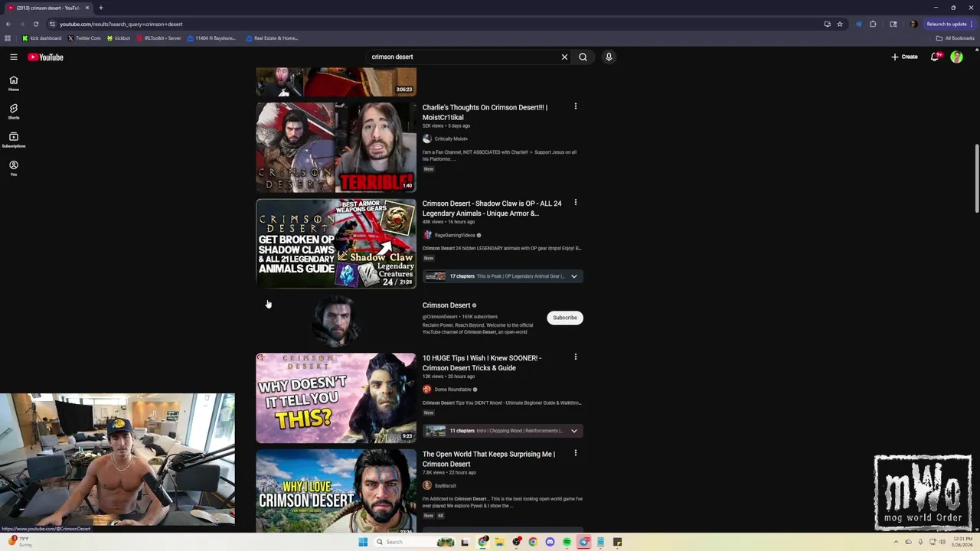Image resolution: width=980 pixels, height=551 pixels.
Task: Expand the 17 chapters section
Action: coord(503,276)
